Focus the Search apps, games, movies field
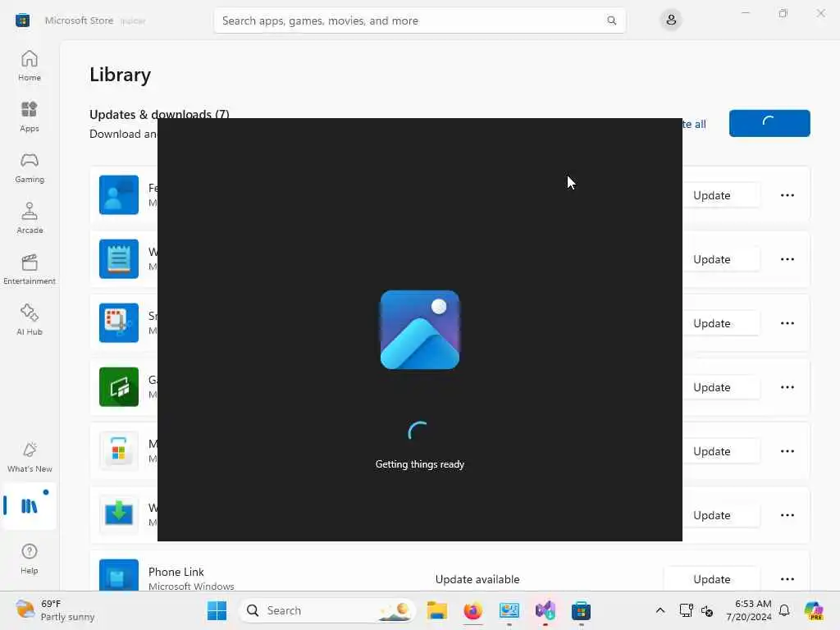 [419, 21]
